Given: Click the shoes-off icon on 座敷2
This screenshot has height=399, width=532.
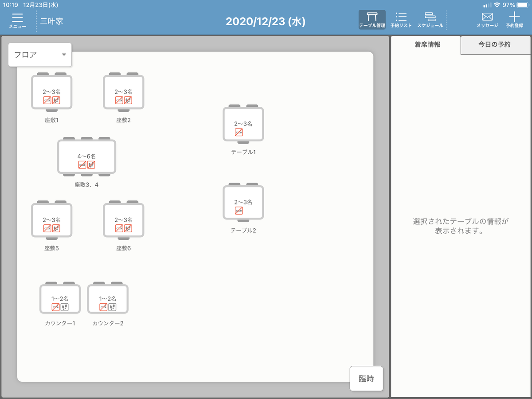Looking at the screenshot, I should [128, 100].
